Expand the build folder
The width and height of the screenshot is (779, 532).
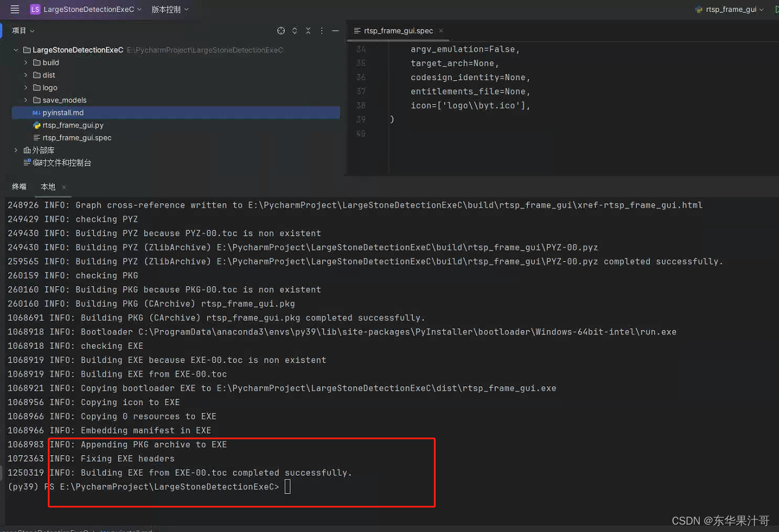click(x=25, y=63)
